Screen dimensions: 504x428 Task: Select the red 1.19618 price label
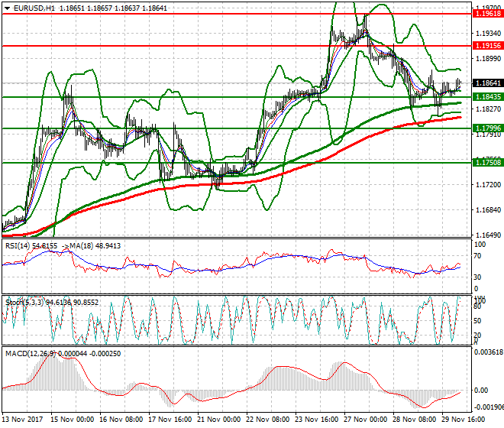(x=488, y=14)
